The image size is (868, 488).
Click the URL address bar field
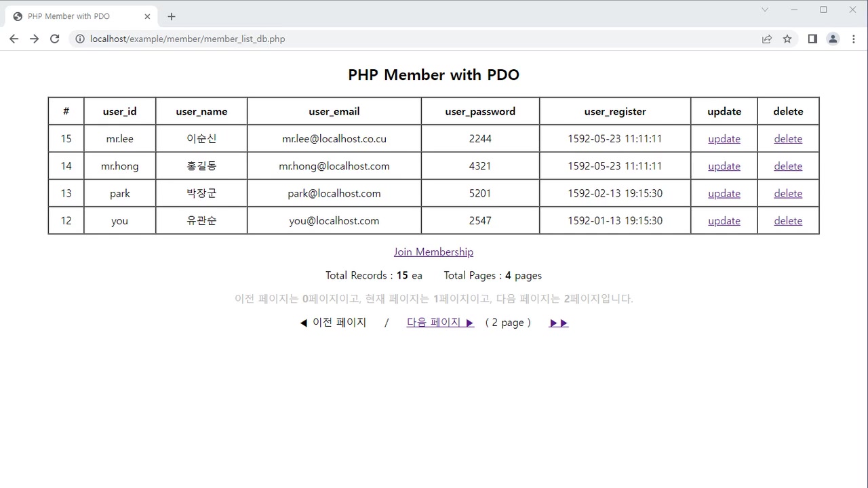[x=407, y=39]
